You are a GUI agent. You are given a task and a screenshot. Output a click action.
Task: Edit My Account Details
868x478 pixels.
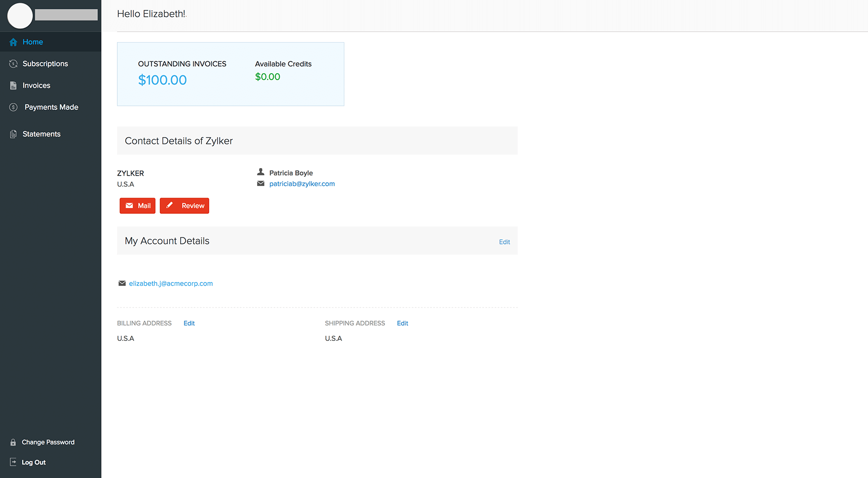pos(504,242)
